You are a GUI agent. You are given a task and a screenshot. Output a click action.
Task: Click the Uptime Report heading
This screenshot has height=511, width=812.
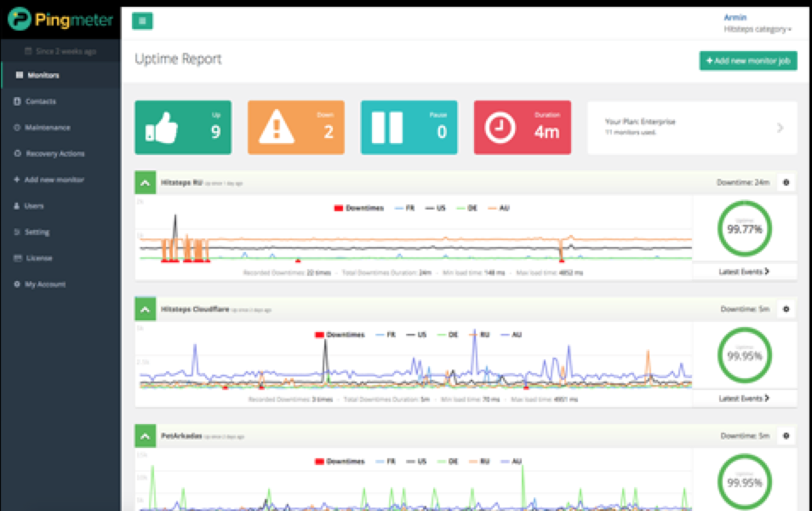coord(178,59)
